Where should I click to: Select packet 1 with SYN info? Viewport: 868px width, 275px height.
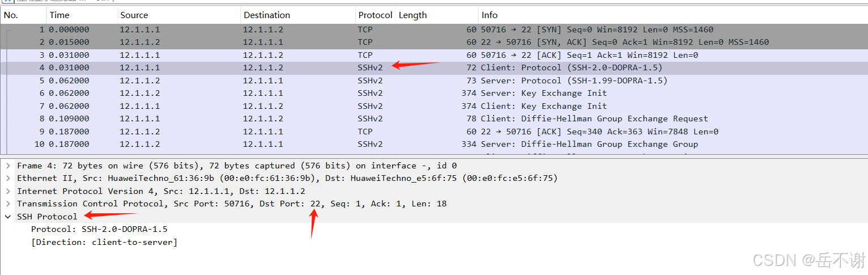tap(434, 29)
